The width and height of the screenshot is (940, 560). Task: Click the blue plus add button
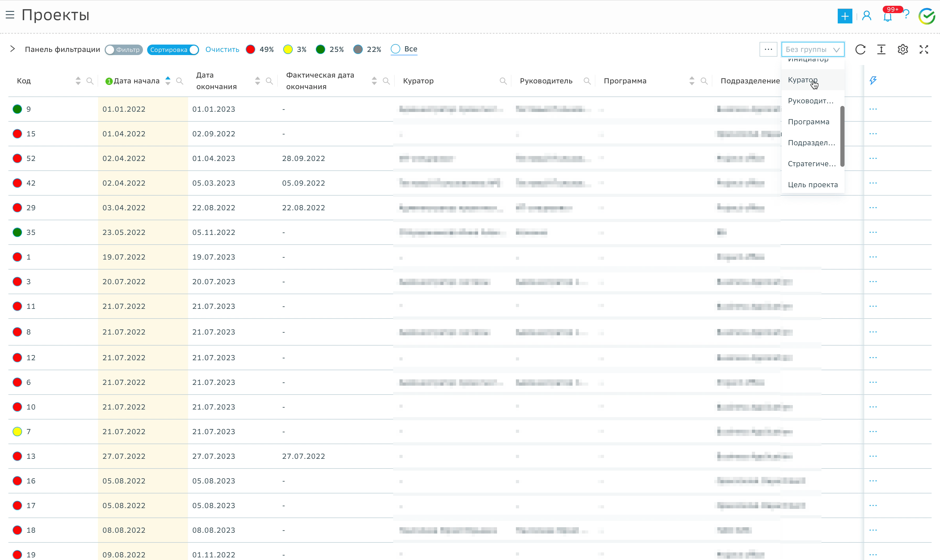(x=845, y=16)
